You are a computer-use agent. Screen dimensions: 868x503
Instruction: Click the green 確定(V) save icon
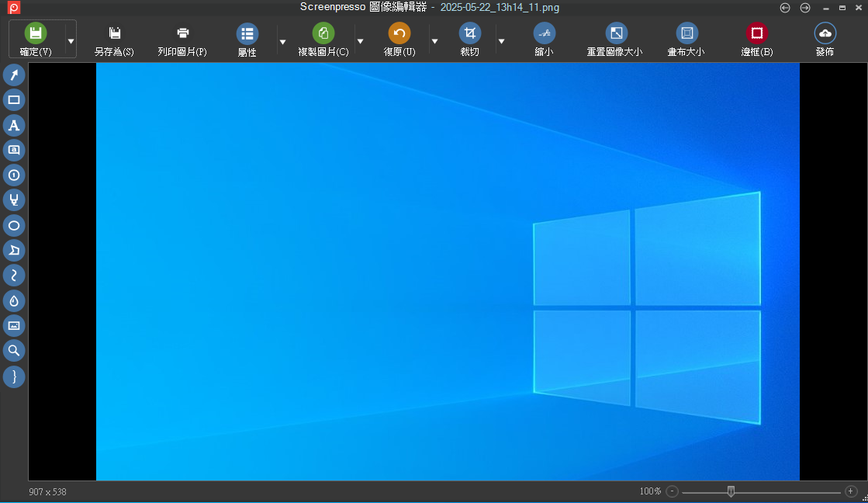[36, 33]
